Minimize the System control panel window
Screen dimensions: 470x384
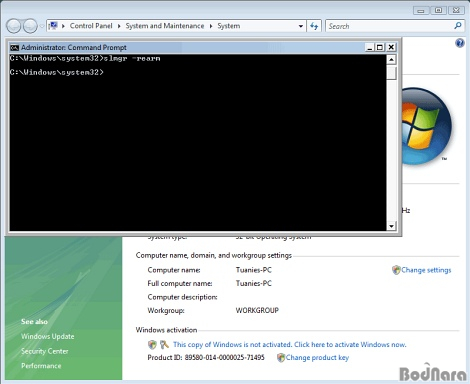pos(421,11)
